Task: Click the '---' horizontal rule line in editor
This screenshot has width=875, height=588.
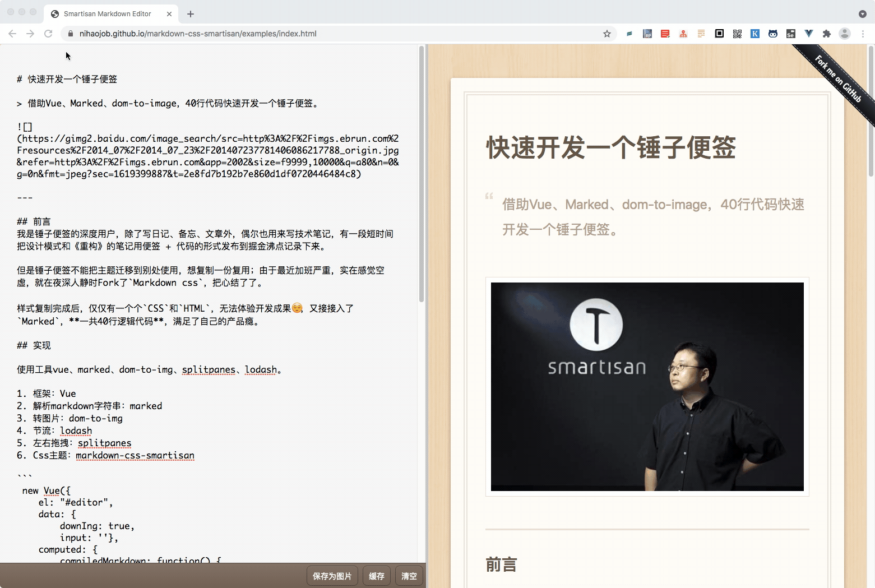Action: [x=25, y=198]
